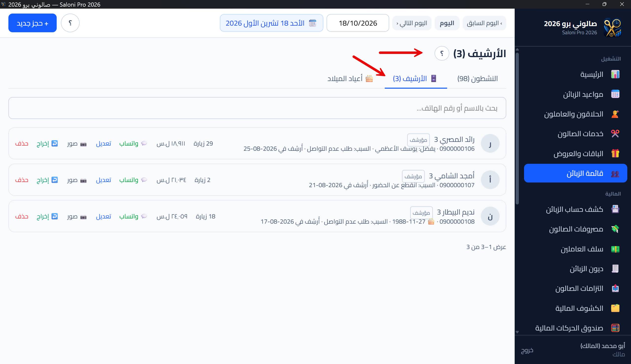Screen dimensions: 631x364
Task: Go to اليوم السابق previous day
Action: coord(484,23)
